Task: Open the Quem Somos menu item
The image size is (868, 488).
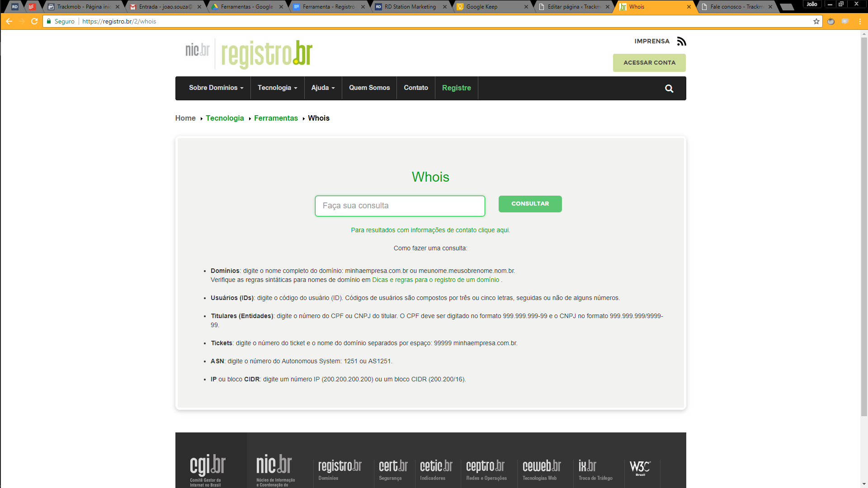Action: point(369,88)
